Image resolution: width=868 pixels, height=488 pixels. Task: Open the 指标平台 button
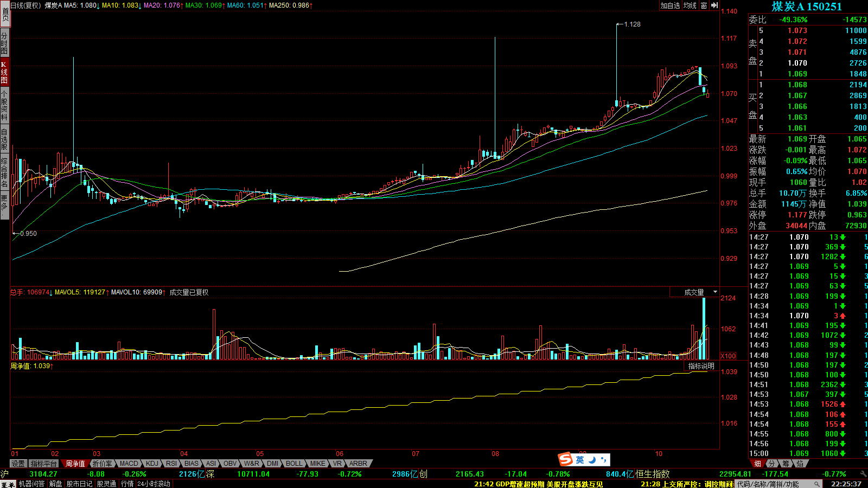(x=43, y=464)
